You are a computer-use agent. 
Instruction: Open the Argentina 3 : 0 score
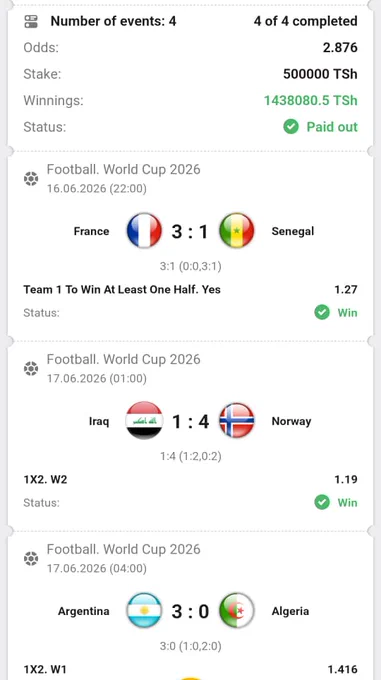[x=190, y=611]
